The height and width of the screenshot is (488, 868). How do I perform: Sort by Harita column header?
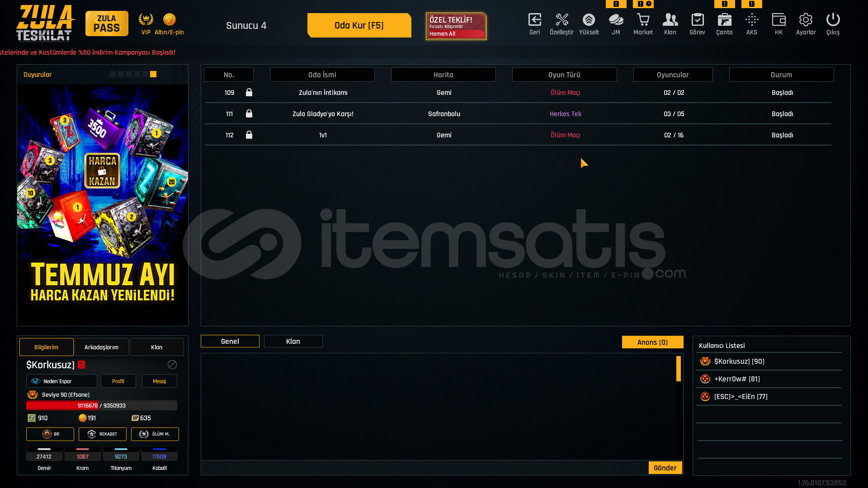443,75
